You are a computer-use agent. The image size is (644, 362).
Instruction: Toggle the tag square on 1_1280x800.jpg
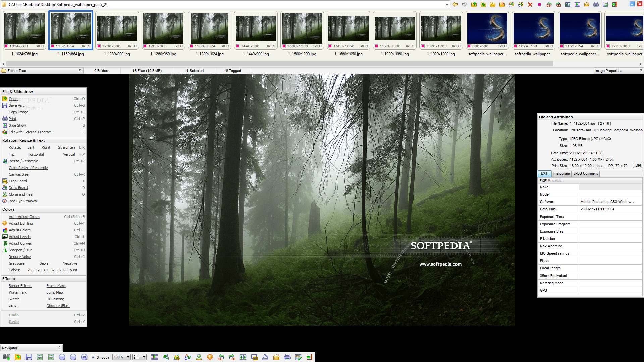(x=98, y=46)
